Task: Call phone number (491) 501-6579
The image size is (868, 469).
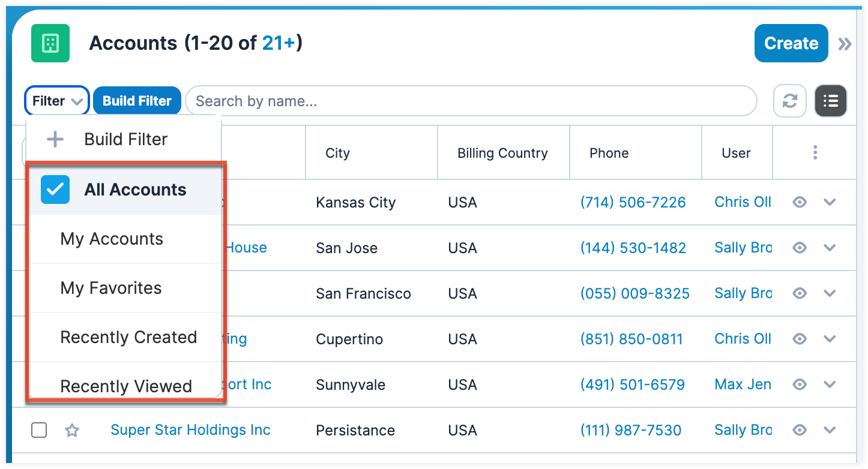Action: pos(633,384)
